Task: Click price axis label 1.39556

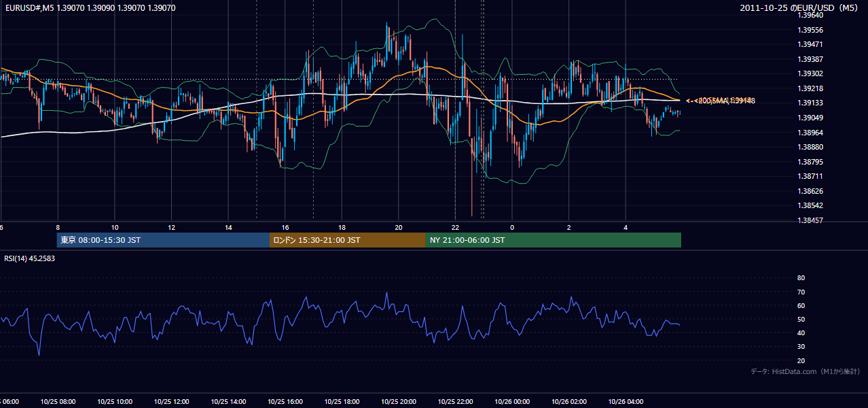Action: [810, 30]
